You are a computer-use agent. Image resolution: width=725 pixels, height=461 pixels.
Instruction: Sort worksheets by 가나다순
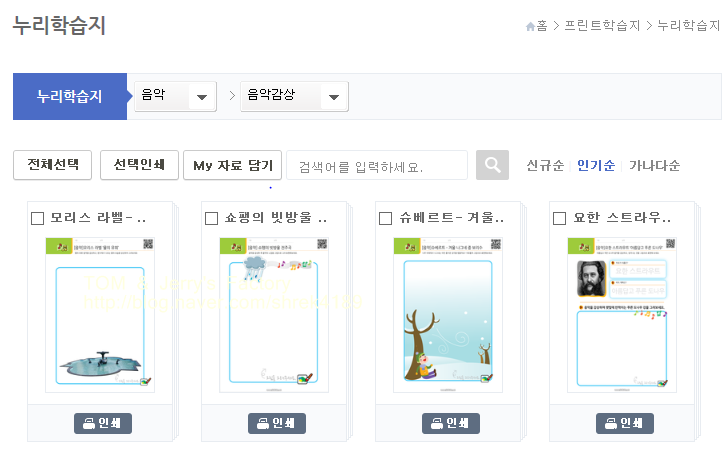[x=654, y=166]
